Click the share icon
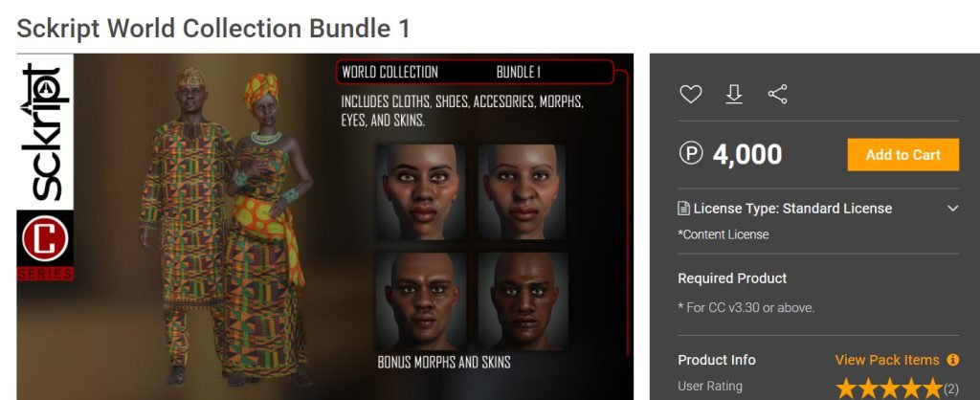 point(777,95)
